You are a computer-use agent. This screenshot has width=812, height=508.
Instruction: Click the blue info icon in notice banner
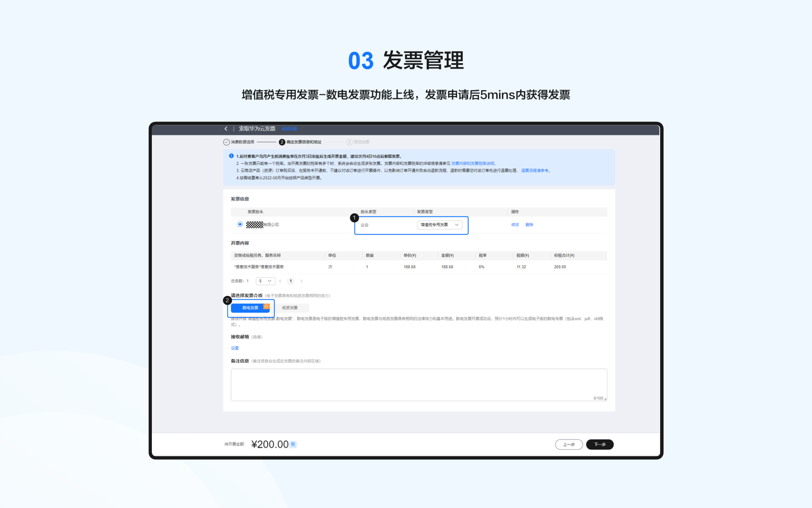pyautogui.click(x=231, y=156)
